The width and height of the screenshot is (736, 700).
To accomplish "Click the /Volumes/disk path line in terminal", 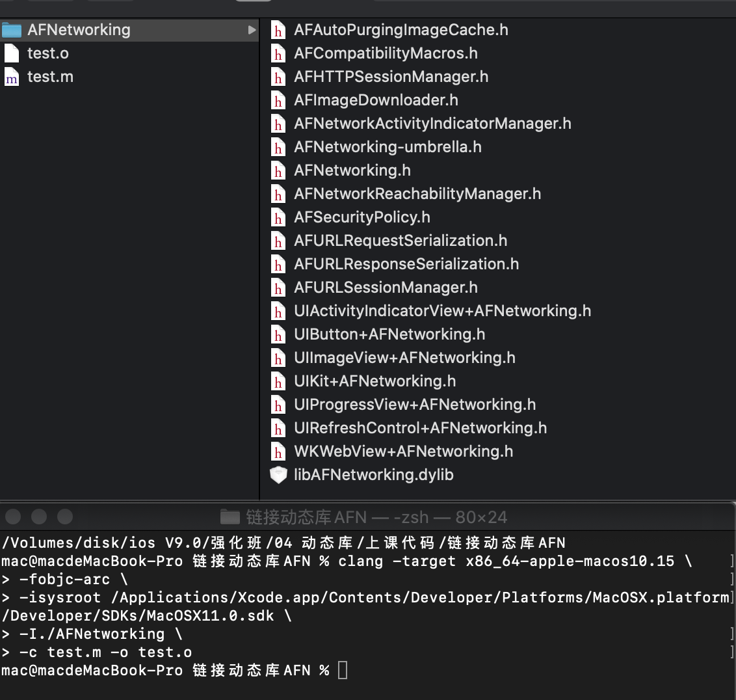I will [283, 543].
